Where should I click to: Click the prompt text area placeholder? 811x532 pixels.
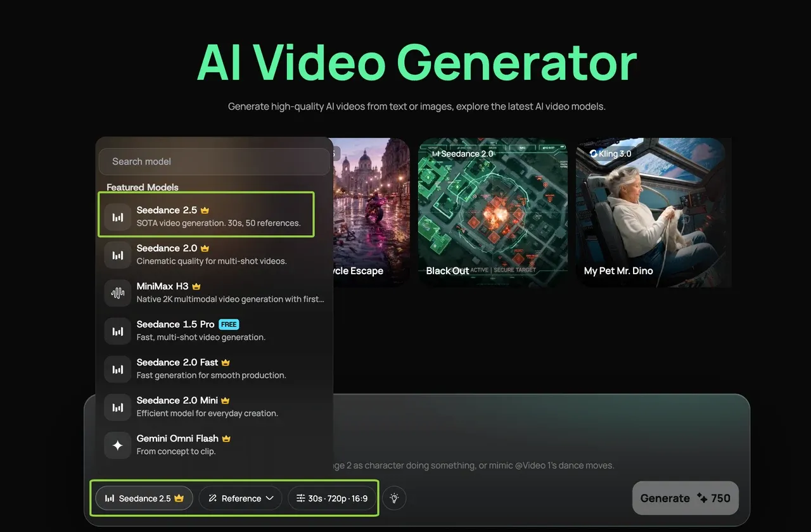click(x=473, y=465)
